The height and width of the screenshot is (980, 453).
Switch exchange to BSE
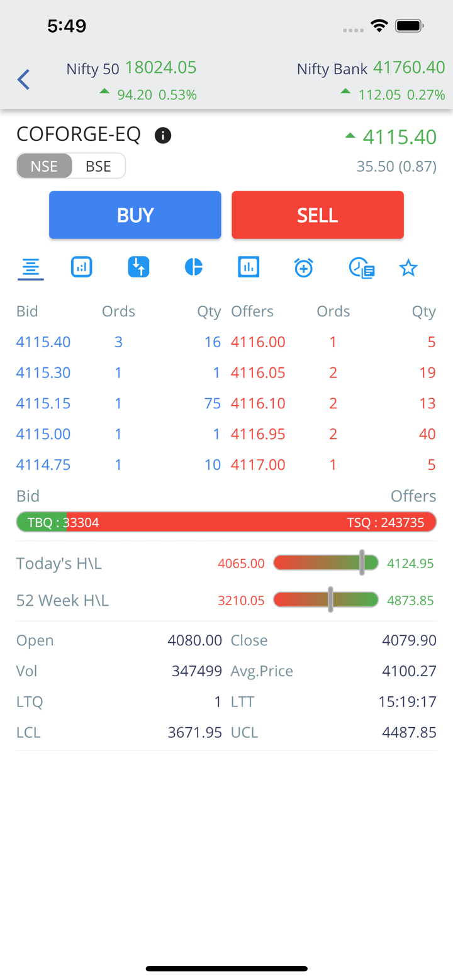pos(98,166)
